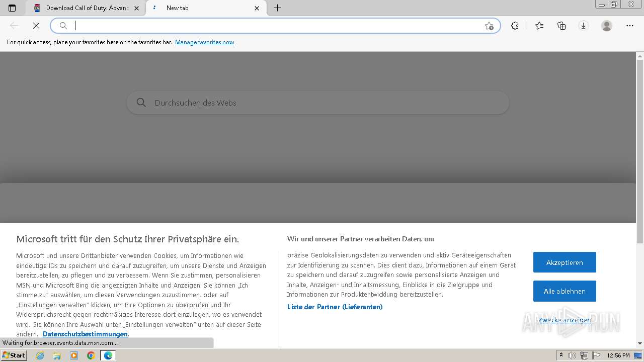Click the volume speaker tray icon
The width and height of the screenshot is (644, 362).
[x=573, y=355]
